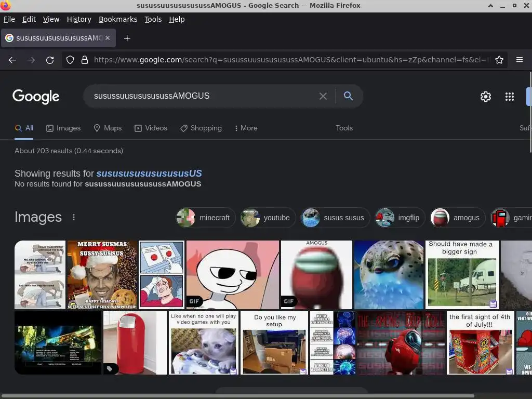Open the View menu
Image resolution: width=532 pixels, height=399 pixels.
click(51, 19)
